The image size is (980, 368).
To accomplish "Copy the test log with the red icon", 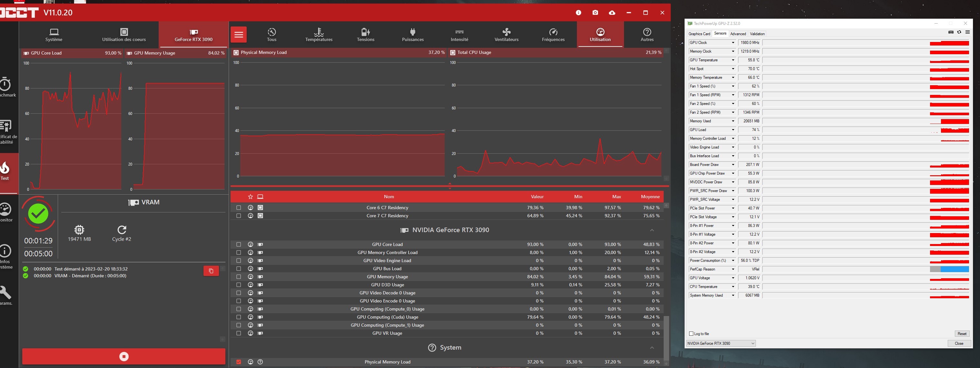I will pos(211,271).
